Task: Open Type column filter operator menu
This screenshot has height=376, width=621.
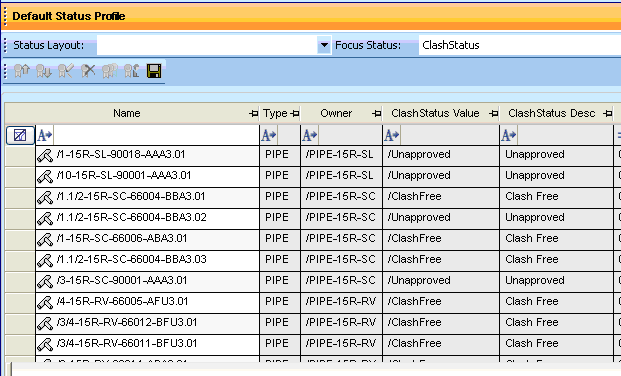Action: [269, 136]
